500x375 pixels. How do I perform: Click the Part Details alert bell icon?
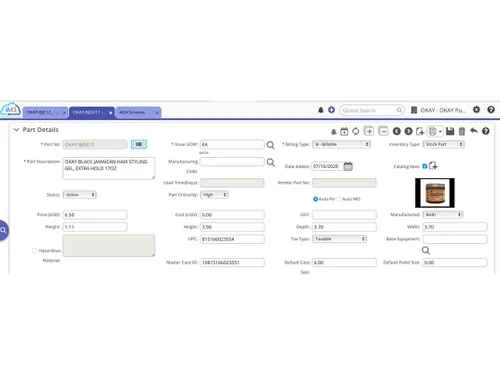(333, 132)
